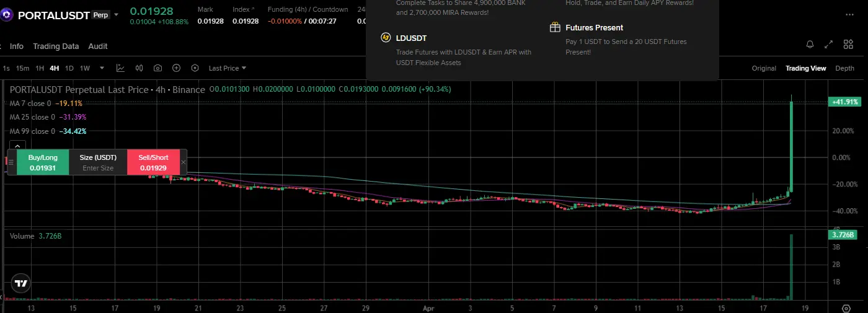Select the 1H timeframe
Viewport: 868px width, 313px height.
tap(40, 68)
